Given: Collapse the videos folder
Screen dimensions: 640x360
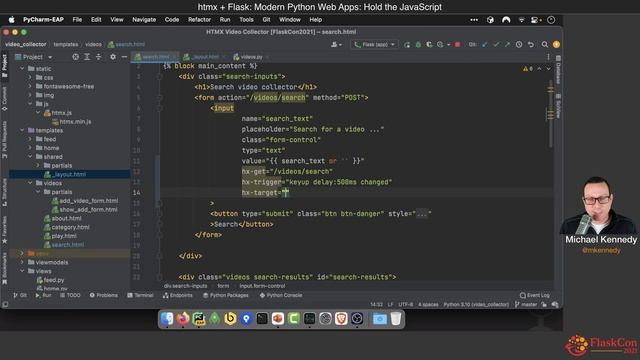Looking at the screenshot, I should [30, 183].
